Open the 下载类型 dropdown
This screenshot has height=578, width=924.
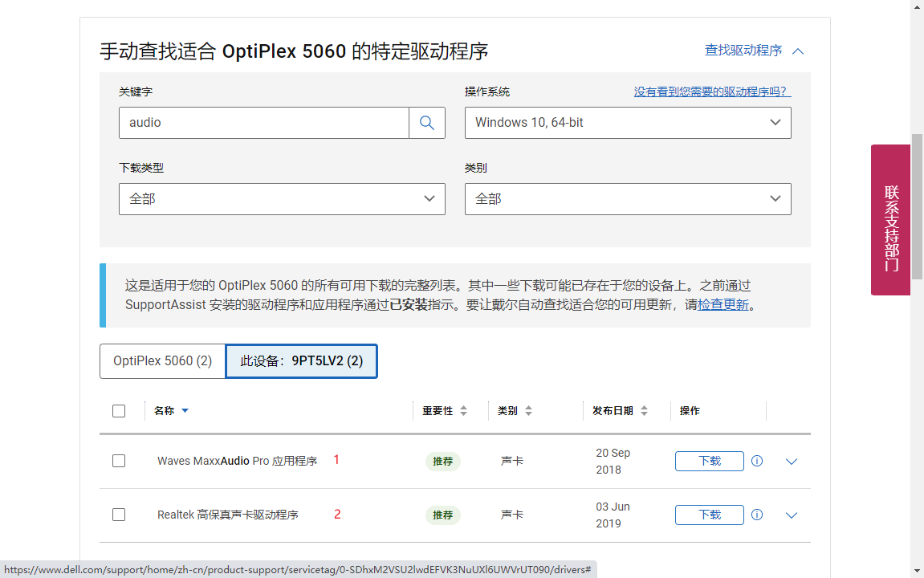(282, 198)
